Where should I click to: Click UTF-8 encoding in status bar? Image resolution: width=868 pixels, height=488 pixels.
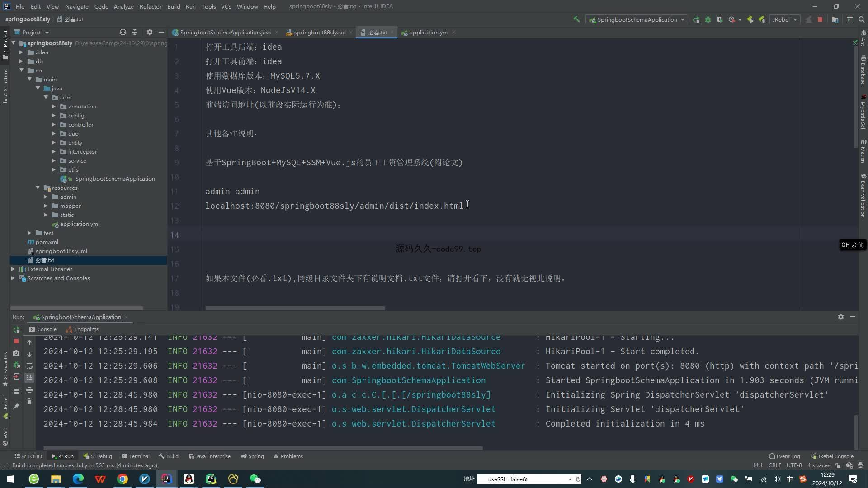pyautogui.click(x=794, y=465)
